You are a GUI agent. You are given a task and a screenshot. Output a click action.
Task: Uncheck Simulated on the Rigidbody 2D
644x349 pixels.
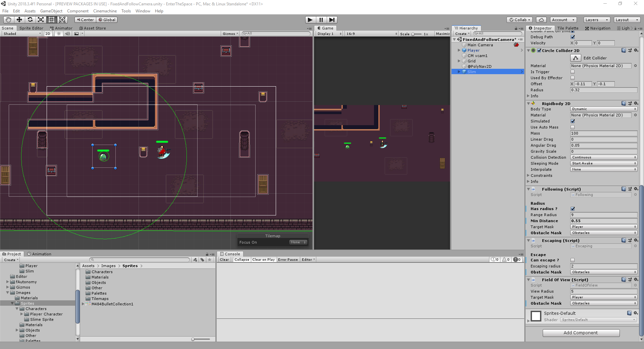pyautogui.click(x=573, y=121)
